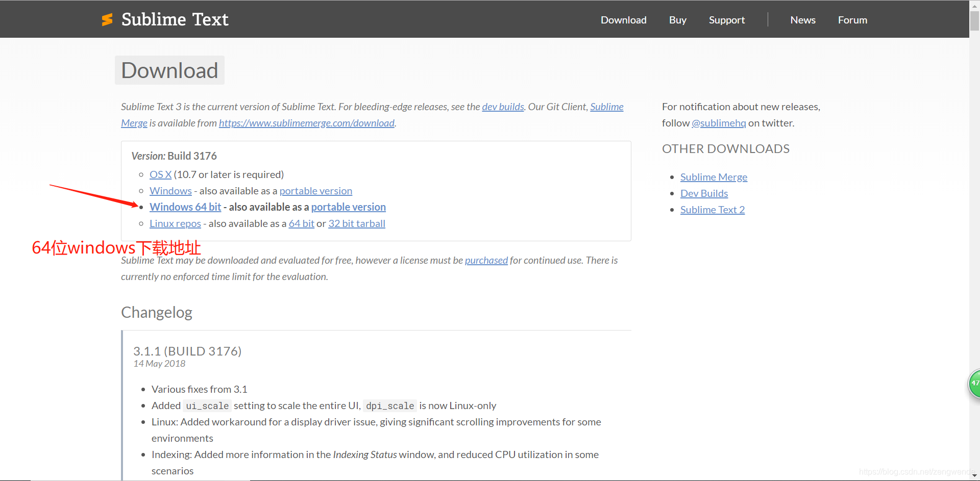Download the 32 bit tarball link
The height and width of the screenshot is (481, 980).
(x=356, y=223)
